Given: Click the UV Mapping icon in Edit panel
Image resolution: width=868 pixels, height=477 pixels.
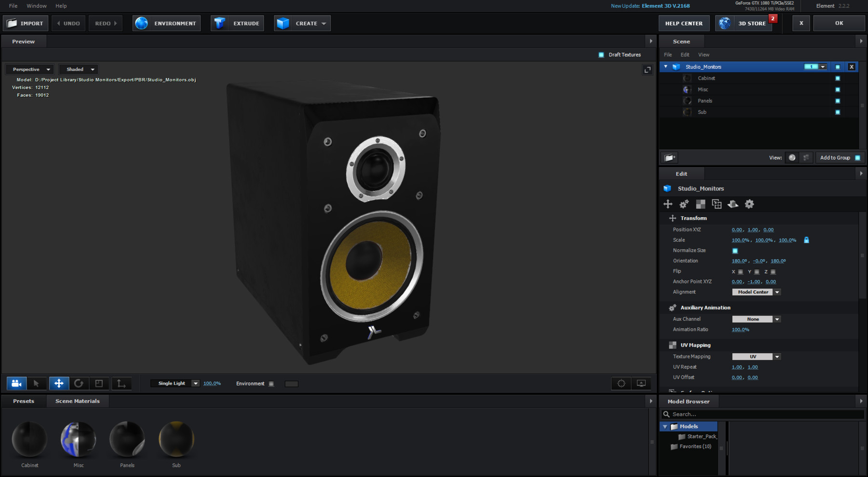Looking at the screenshot, I should (700, 204).
